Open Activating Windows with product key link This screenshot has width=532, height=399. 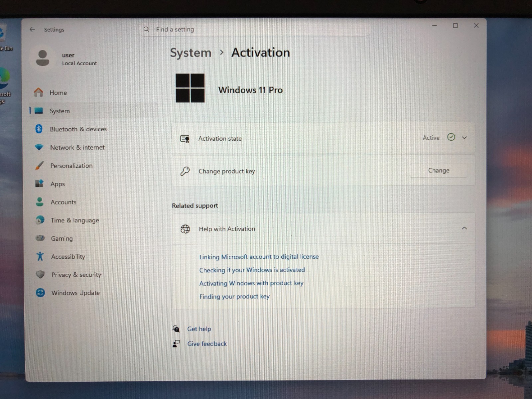[x=251, y=283]
